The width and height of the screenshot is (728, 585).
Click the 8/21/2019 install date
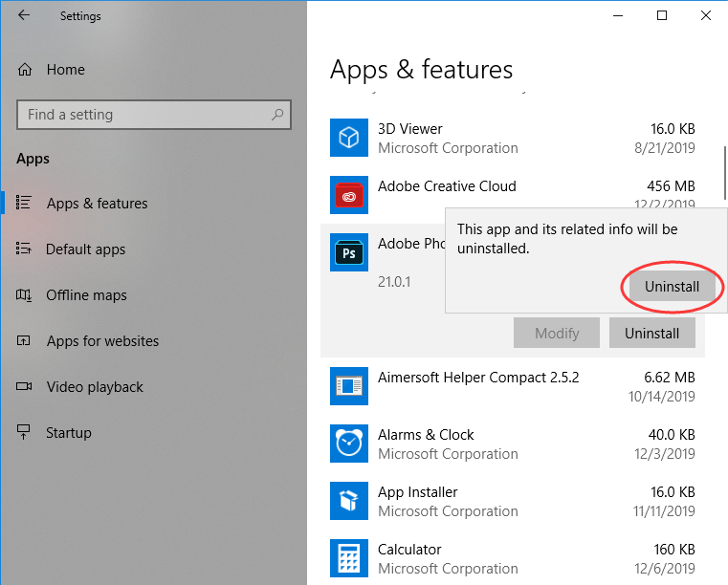665,148
